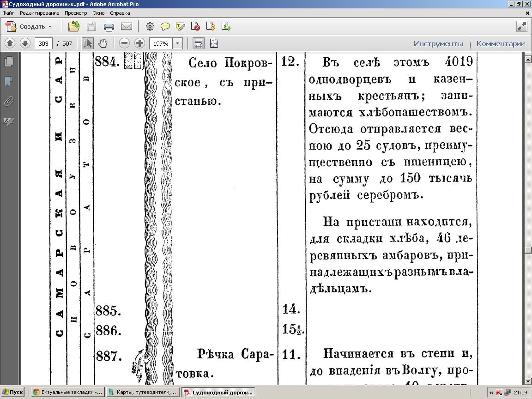Activate the Hand pan tool
Screen dimensions: 532x399
[x=103, y=43]
